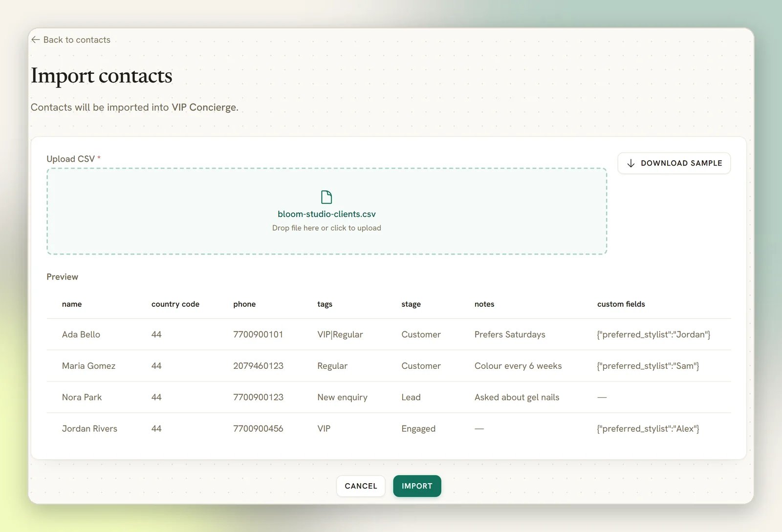Viewport: 782px width, 532px height.
Task: Click Maria Gomez's Regular tag cell
Action: [x=332, y=366]
